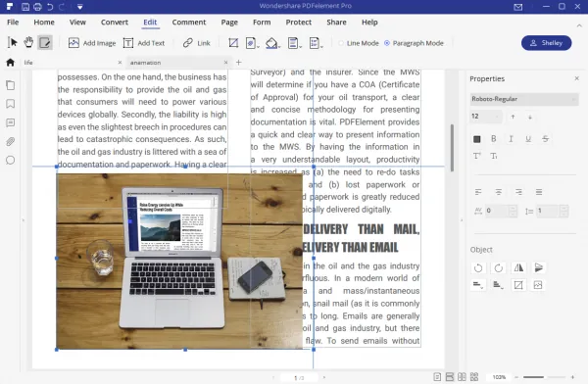Open the File menu

click(13, 23)
